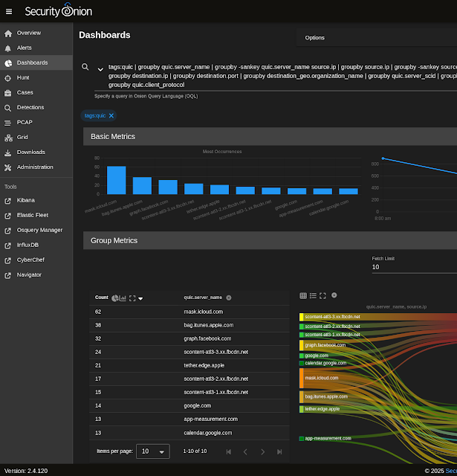
Task: Navigate to Hunt in the sidebar
Action: (x=23, y=77)
